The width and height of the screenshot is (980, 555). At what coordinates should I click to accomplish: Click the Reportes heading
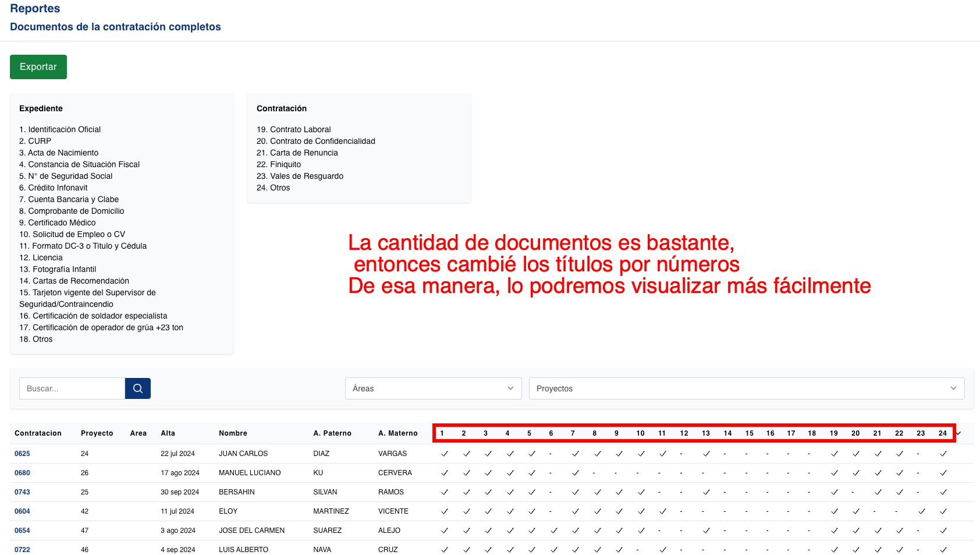35,8
